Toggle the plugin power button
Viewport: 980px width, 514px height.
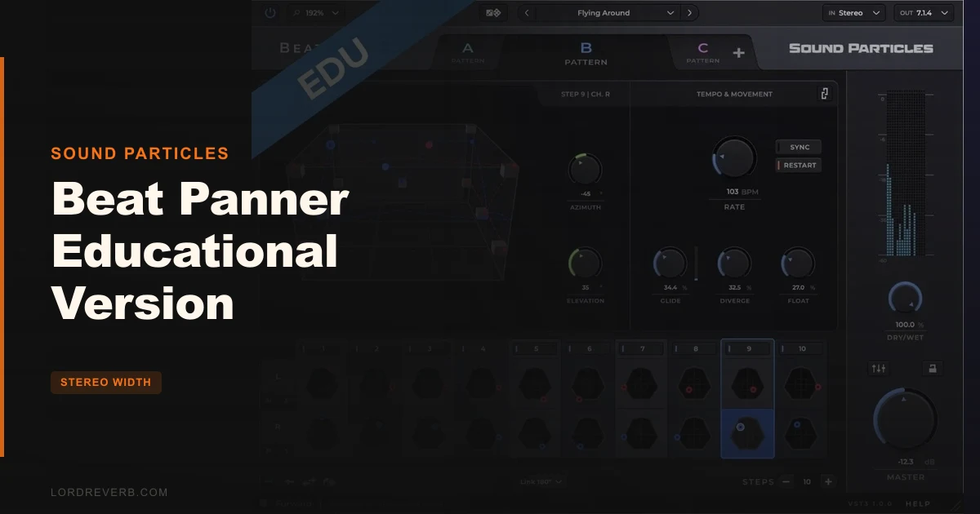tap(270, 12)
